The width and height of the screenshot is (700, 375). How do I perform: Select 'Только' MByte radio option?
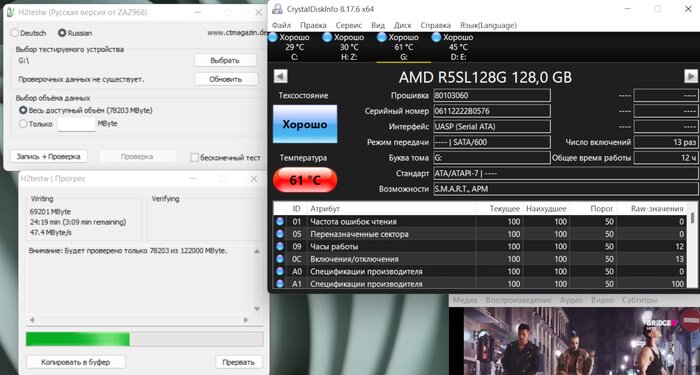pyautogui.click(x=23, y=124)
